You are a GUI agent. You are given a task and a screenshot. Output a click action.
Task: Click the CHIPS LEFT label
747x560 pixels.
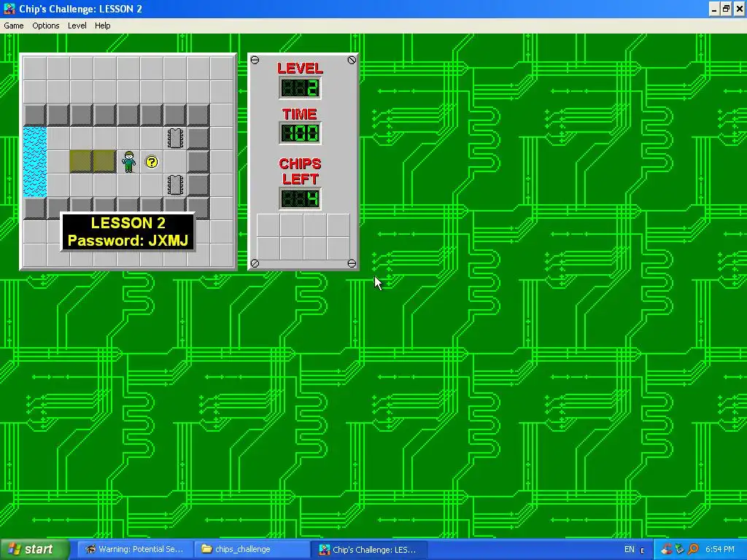(x=300, y=171)
